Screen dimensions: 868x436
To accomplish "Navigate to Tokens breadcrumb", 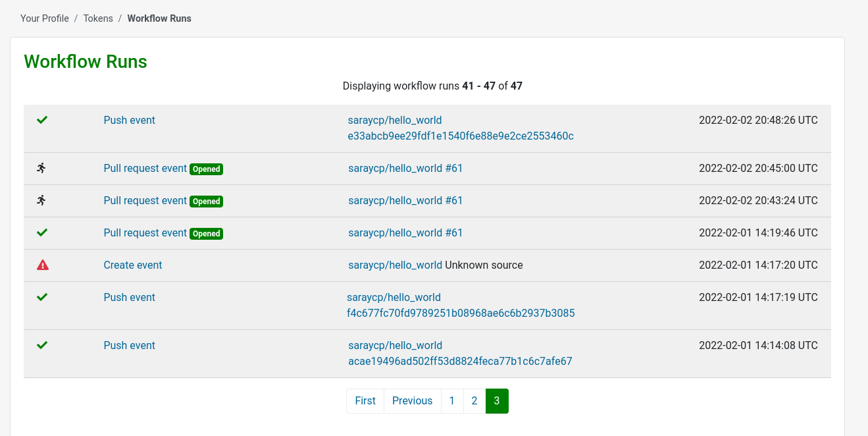I will point(98,18).
